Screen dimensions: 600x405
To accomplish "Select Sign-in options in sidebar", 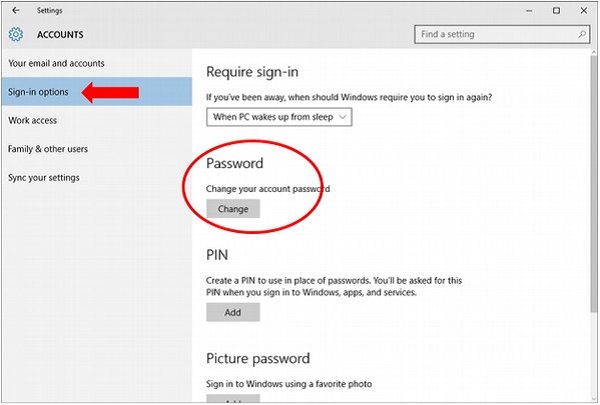I will (39, 93).
